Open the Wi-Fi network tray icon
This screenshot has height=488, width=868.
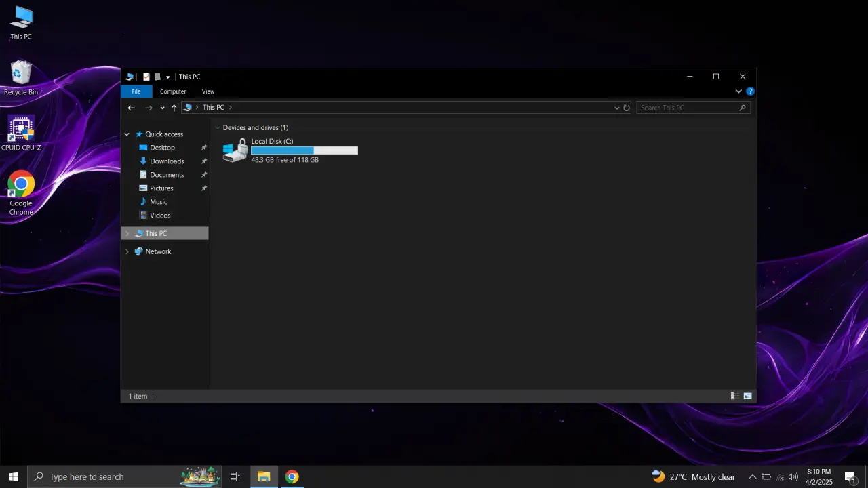pos(780,476)
